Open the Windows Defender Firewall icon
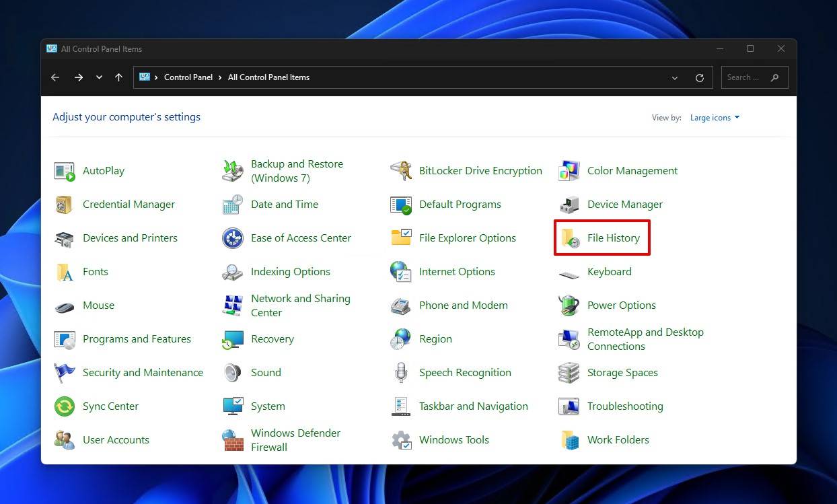837x504 pixels. pyautogui.click(x=233, y=440)
